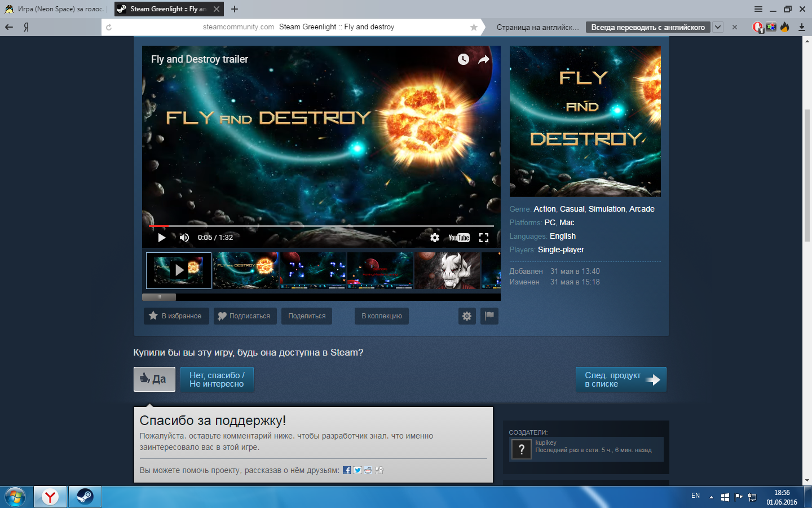Open the Action genre link
Viewport: 812px width, 508px height.
click(x=545, y=209)
